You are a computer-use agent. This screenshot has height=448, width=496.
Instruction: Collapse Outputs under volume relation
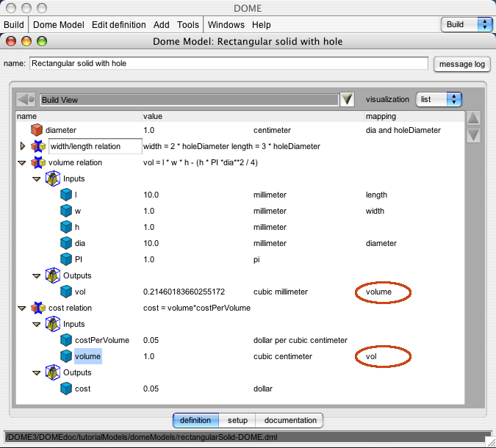pyautogui.click(x=37, y=275)
